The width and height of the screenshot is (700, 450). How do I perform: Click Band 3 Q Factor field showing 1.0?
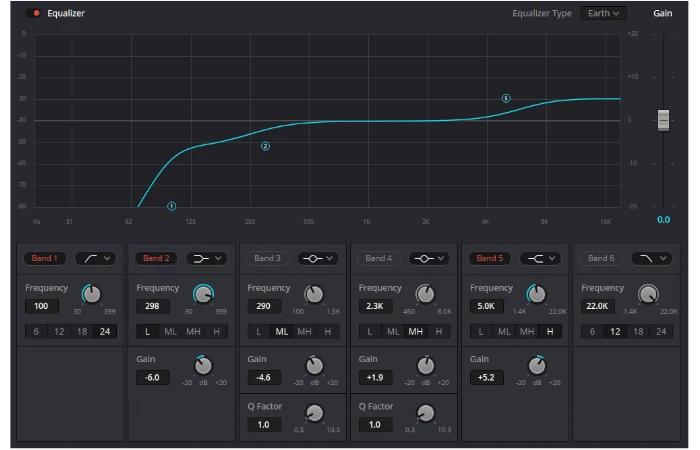click(263, 425)
